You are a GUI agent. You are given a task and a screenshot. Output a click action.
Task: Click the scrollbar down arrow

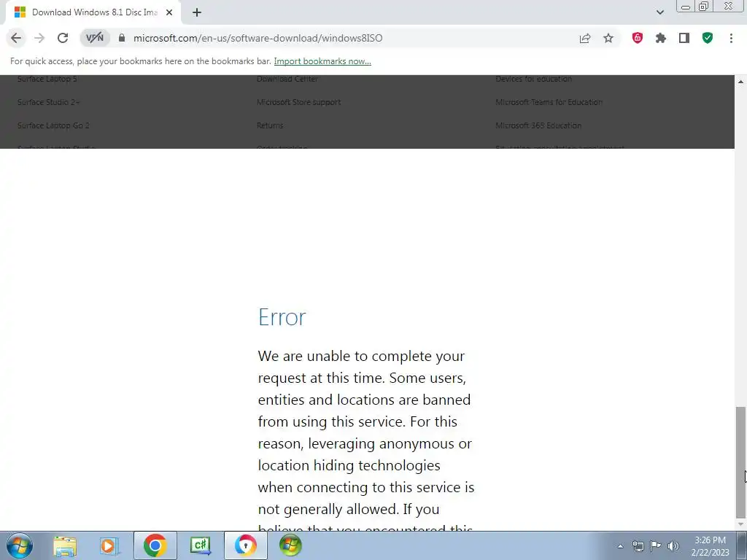point(740,525)
